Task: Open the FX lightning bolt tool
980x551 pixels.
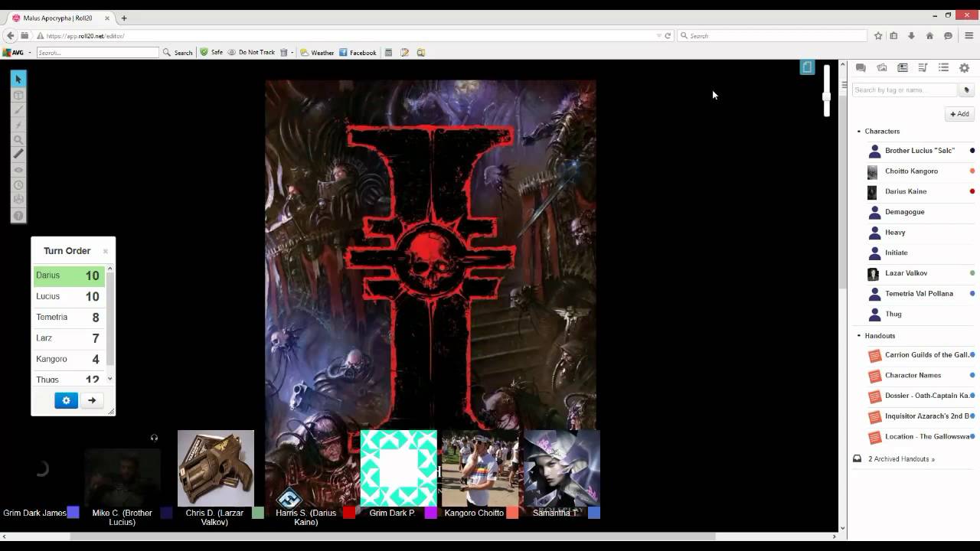Action: pos(18,125)
